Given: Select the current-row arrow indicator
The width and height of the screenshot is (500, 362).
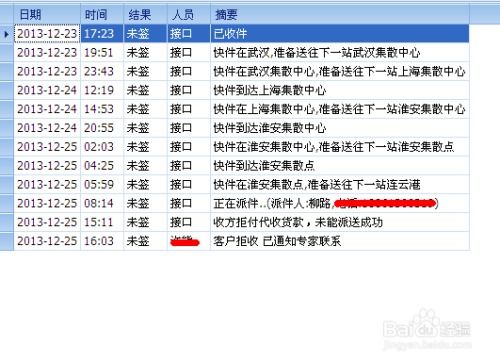Looking at the screenshot, I should (x=7, y=34).
